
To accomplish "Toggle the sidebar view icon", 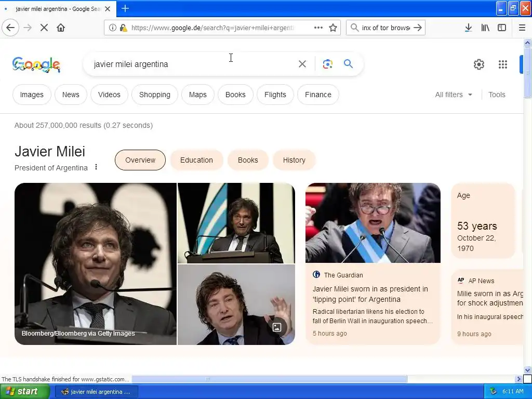I will [502, 28].
